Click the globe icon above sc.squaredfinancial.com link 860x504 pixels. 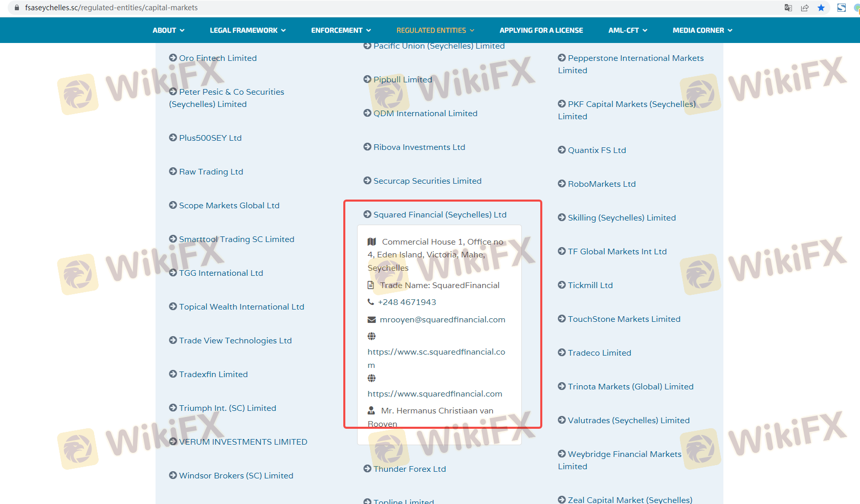371,336
